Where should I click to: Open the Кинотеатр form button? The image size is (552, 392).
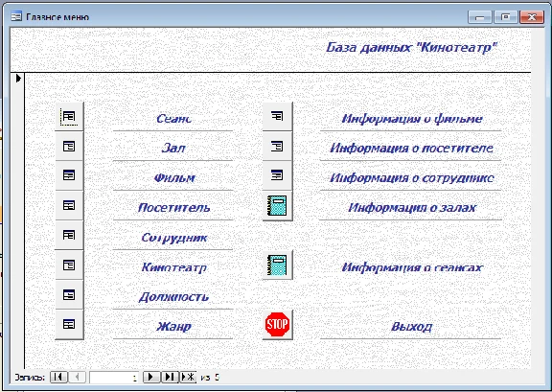tap(69, 265)
